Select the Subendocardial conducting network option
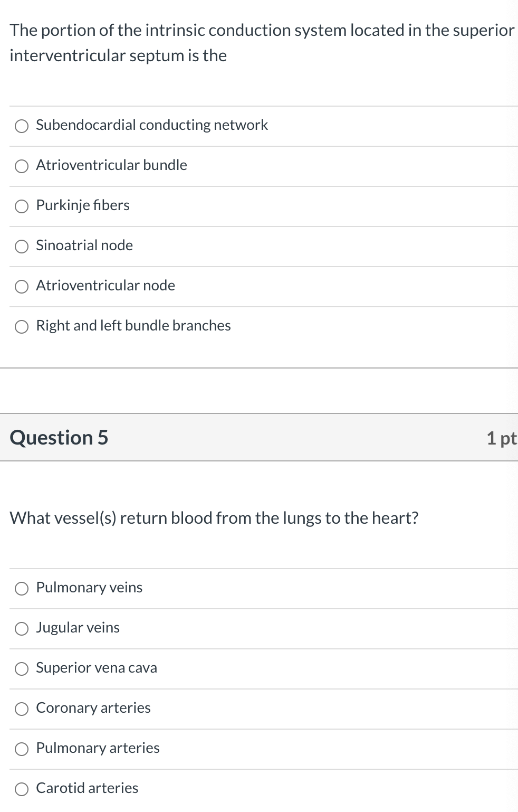518x812 pixels. [x=22, y=126]
